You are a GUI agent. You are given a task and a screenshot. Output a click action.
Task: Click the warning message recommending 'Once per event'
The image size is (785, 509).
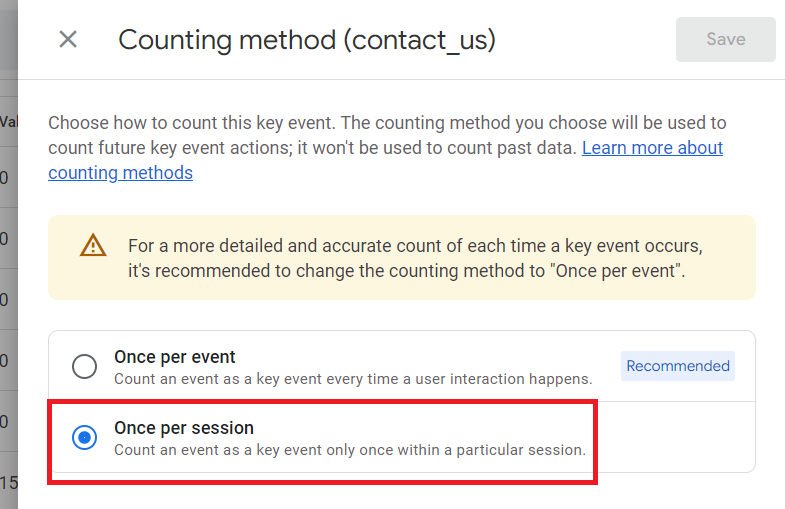click(x=416, y=258)
